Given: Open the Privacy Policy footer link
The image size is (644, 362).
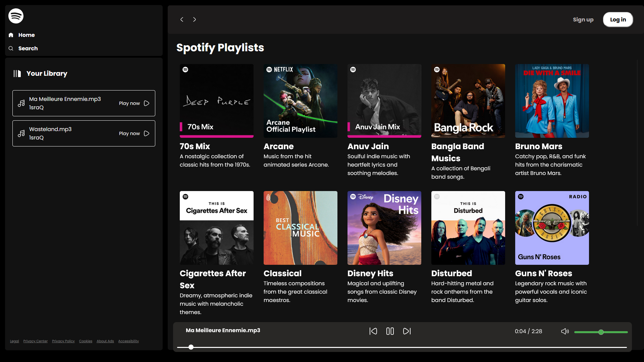Looking at the screenshot, I should (x=63, y=341).
